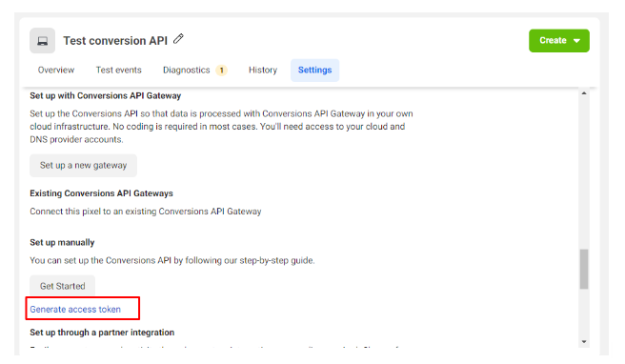Click the Set up manually heading
The width and height of the screenshot is (625, 364).
coord(62,242)
